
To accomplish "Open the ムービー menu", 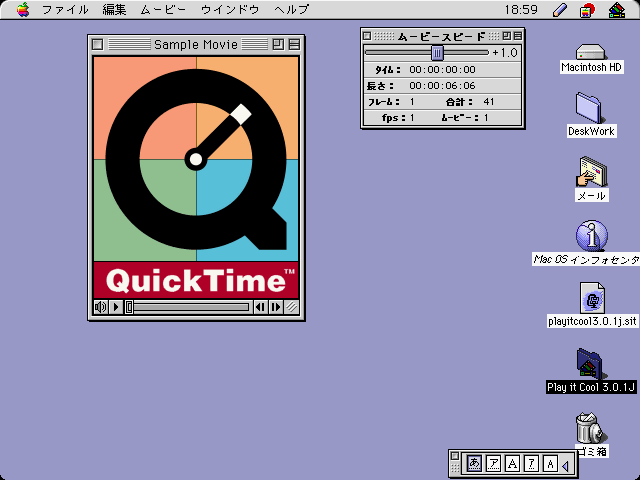I will click(x=163, y=9).
